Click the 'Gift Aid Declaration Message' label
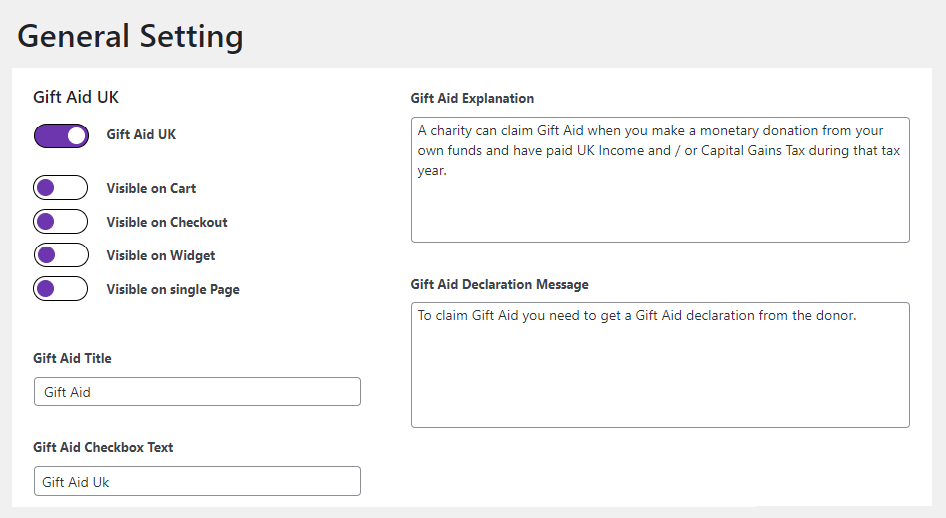 pyautogui.click(x=499, y=284)
